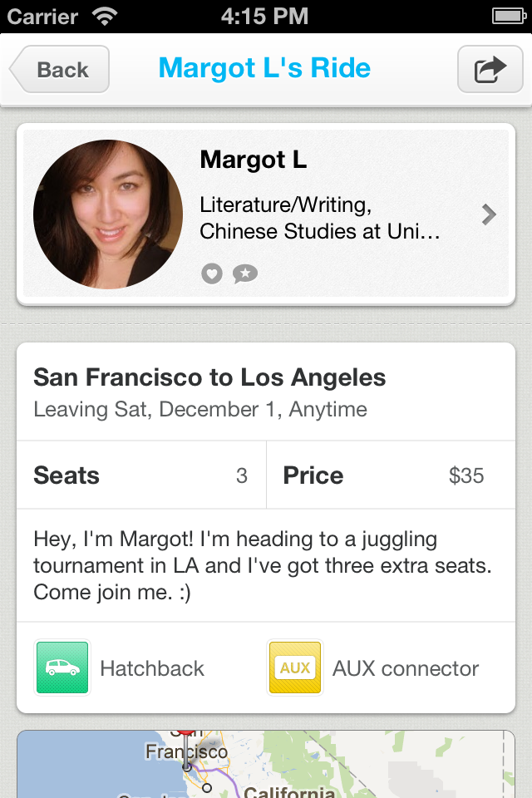Tap the star speech bubble icon
This screenshot has width=532, height=798.
(x=245, y=273)
